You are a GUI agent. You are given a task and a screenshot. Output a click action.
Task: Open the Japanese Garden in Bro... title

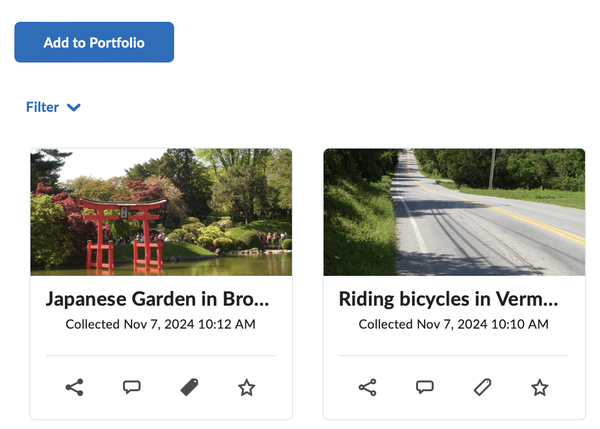[x=157, y=299]
